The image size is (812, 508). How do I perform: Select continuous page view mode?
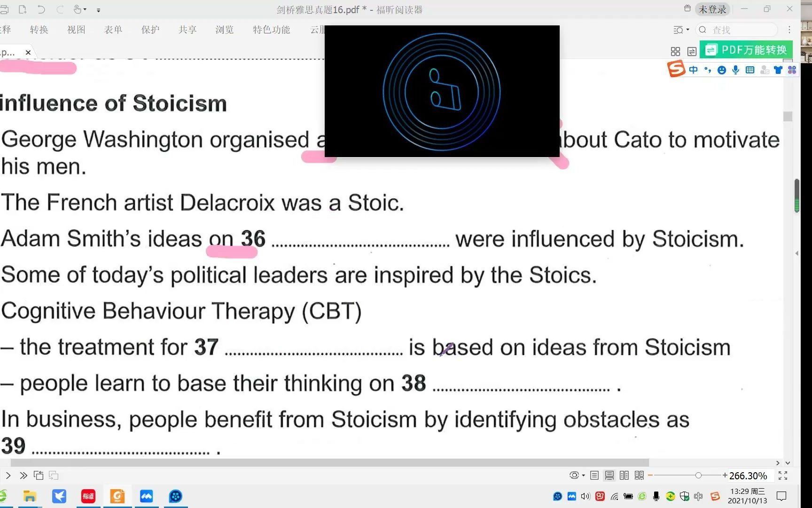click(x=609, y=476)
